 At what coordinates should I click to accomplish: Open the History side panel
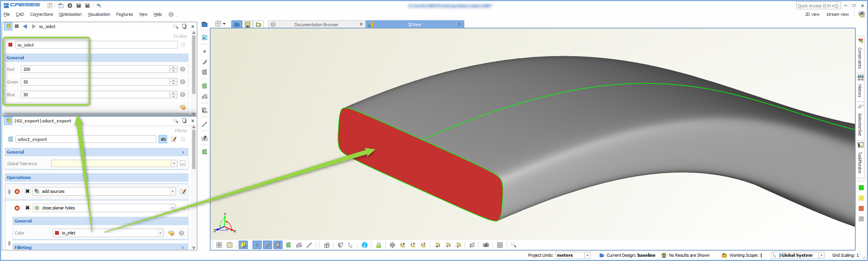(x=860, y=87)
